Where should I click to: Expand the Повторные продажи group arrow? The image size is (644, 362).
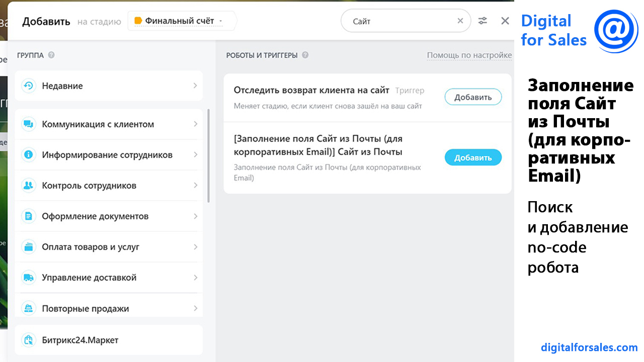[x=195, y=308]
